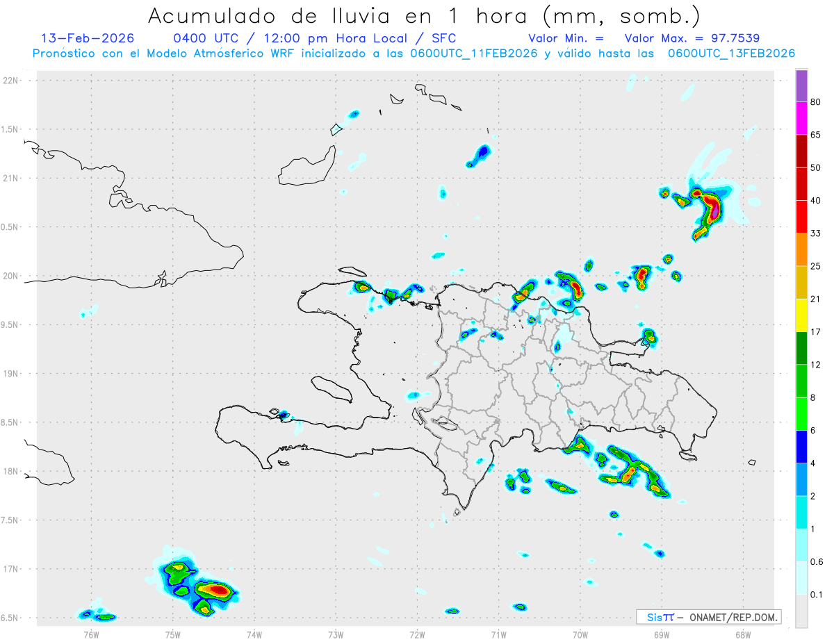
Task: Click the '0400 UTC / 12:00 pm Hora Local' text
Action: [x=294, y=38]
